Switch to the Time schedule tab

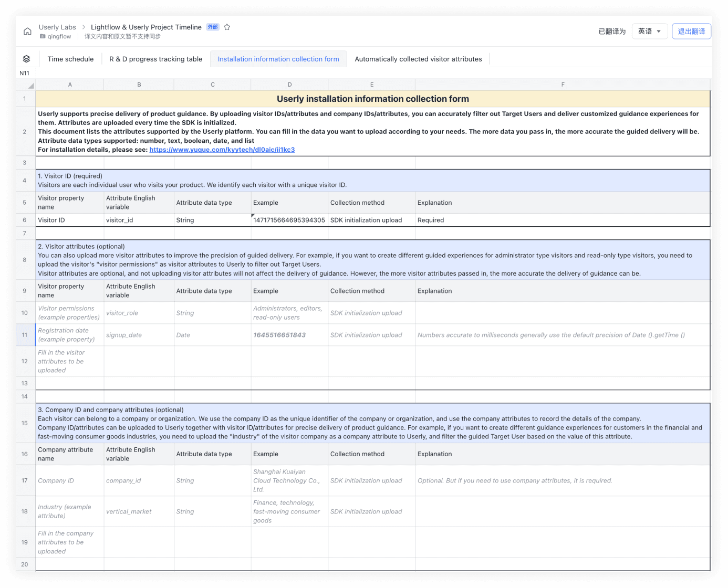pyautogui.click(x=70, y=59)
